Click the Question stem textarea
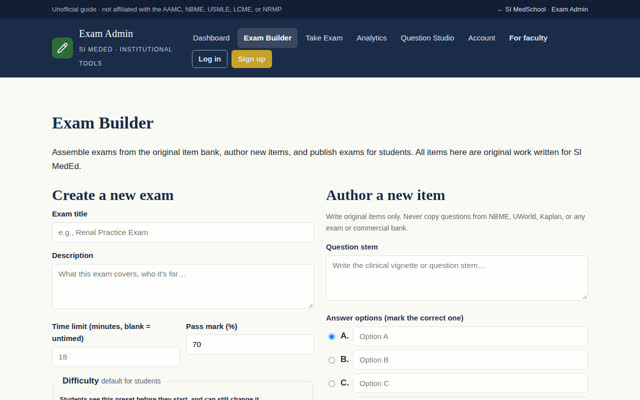 coord(457,278)
